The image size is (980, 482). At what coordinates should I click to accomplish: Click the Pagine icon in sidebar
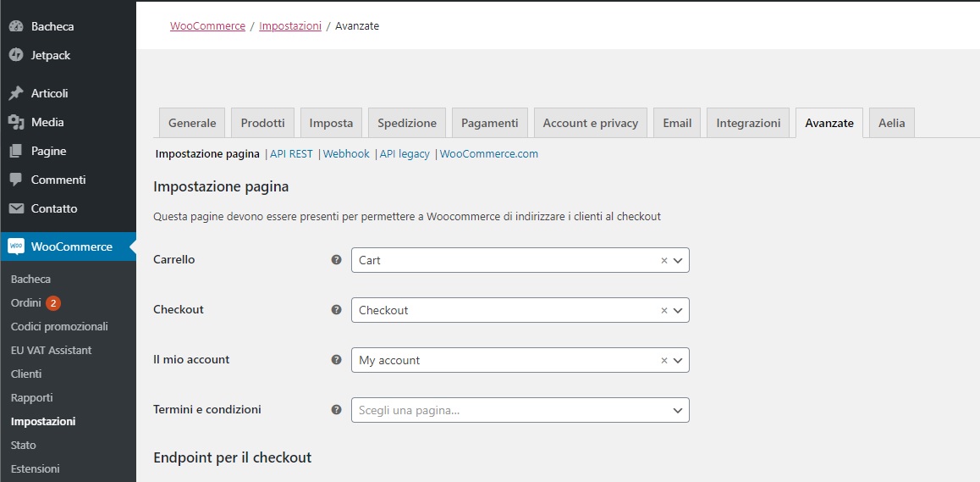click(16, 151)
